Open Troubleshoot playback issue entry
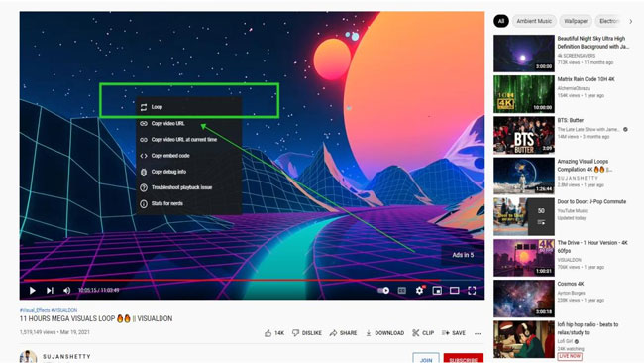Screen dimensions: 644x363 [x=189, y=187]
